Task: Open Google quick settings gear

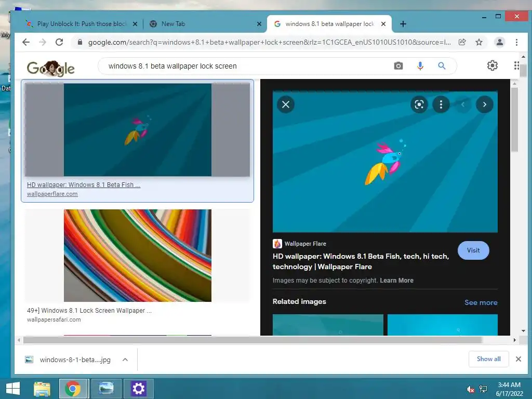Action: [x=493, y=65]
